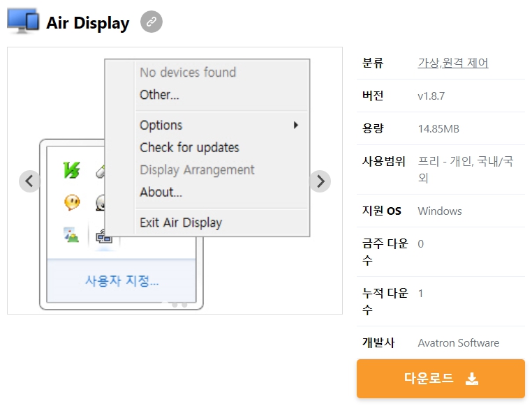Click the 누적 다운수 label
This screenshot has height=408, width=532.
(385, 301)
